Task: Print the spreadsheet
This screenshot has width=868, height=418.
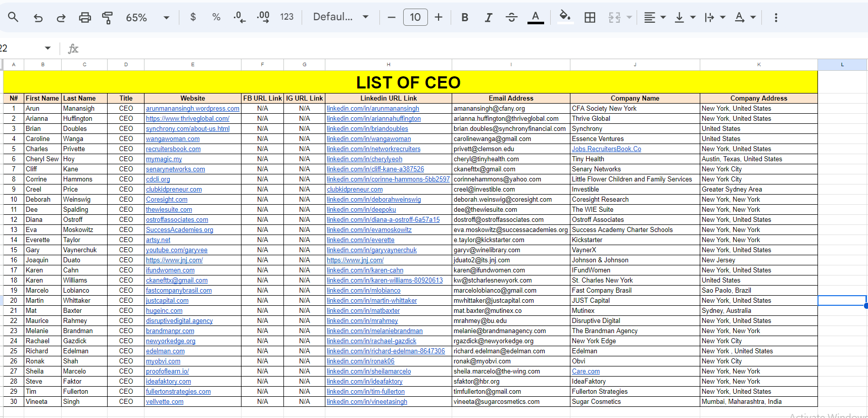Action: [x=85, y=17]
